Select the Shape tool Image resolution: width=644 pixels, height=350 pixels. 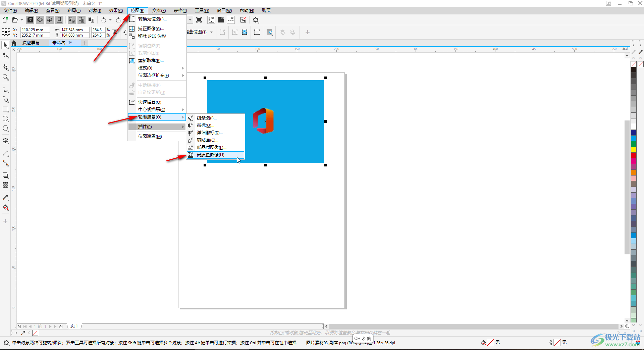point(5,55)
